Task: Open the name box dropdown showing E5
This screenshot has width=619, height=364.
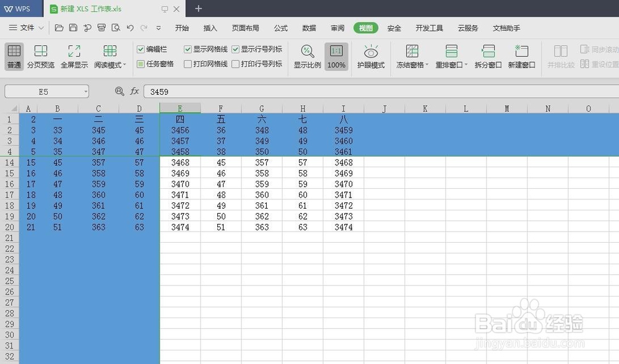Action: pyautogui.click(x=85, y=91)
